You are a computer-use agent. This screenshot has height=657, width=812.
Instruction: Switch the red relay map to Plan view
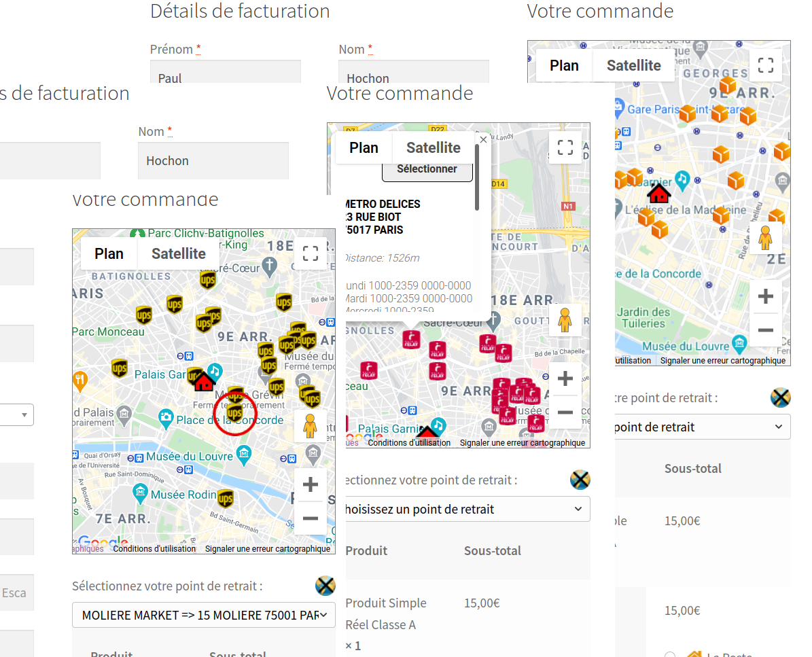tap(364, 147)
